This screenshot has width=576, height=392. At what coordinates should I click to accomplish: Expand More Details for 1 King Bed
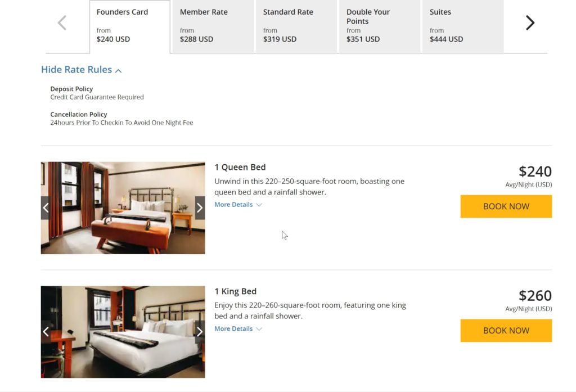coord(238,329)
